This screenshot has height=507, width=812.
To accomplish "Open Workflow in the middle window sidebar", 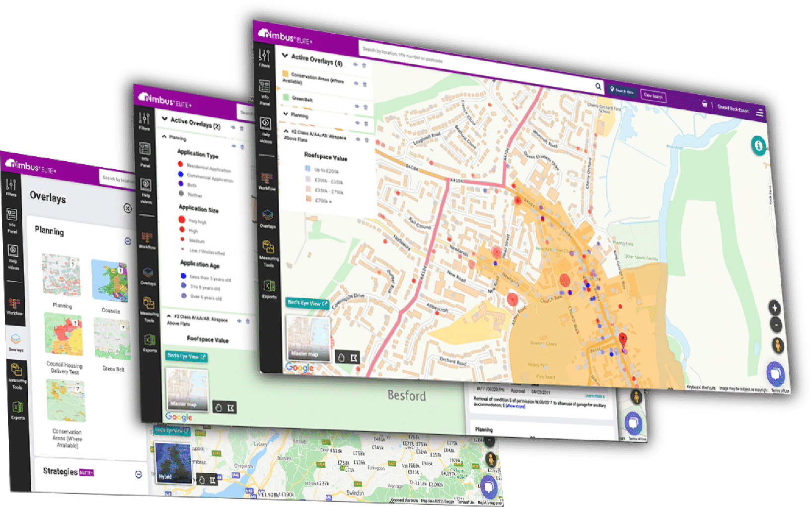I will click(x=147, y=240).
